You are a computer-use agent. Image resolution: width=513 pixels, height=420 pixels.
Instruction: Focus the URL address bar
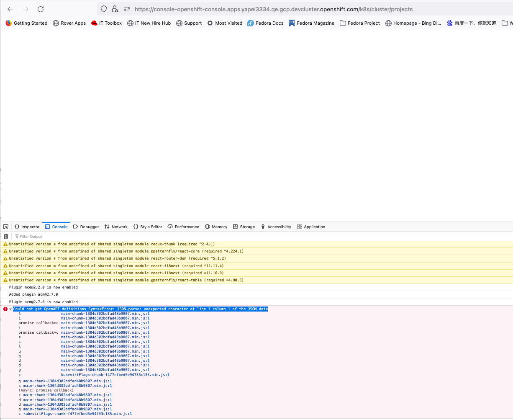pos(274,9)
